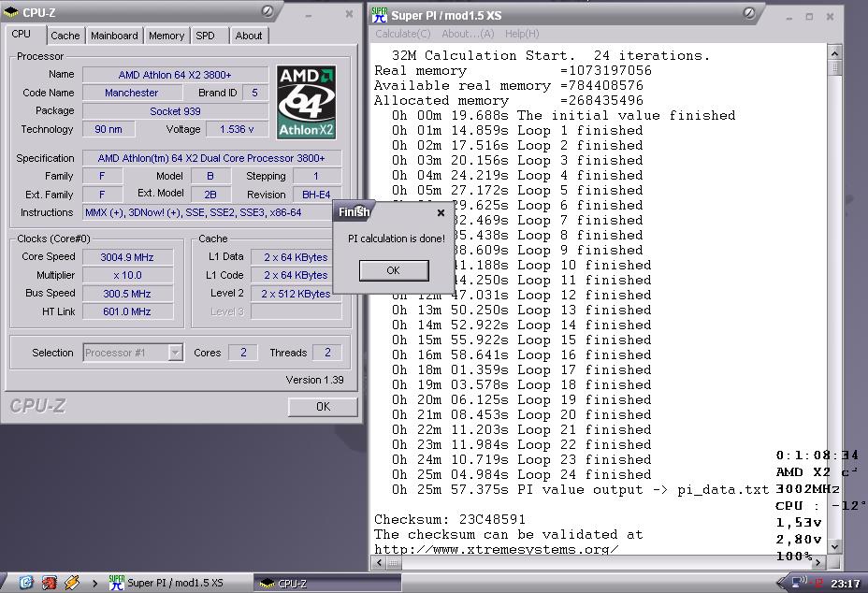Click the HT Link value 601.0 MHz
Image resolution: width=868 pixels, height=593 pixels.
[127, 311]
